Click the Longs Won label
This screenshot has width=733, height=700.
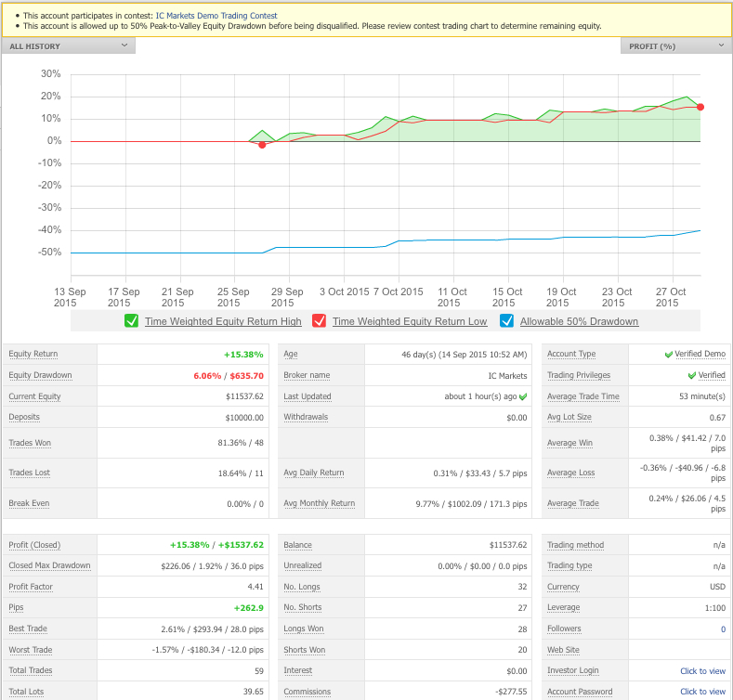[304, 629]
